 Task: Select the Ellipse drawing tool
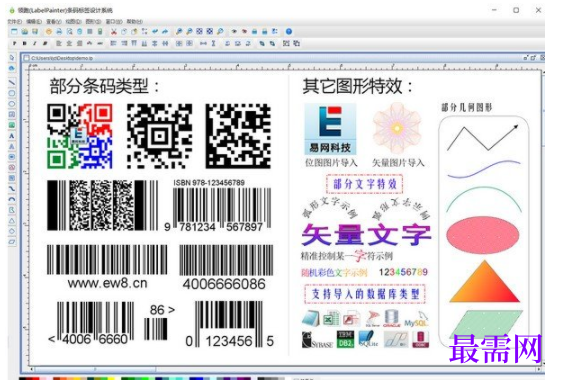(x=12, y=104)
